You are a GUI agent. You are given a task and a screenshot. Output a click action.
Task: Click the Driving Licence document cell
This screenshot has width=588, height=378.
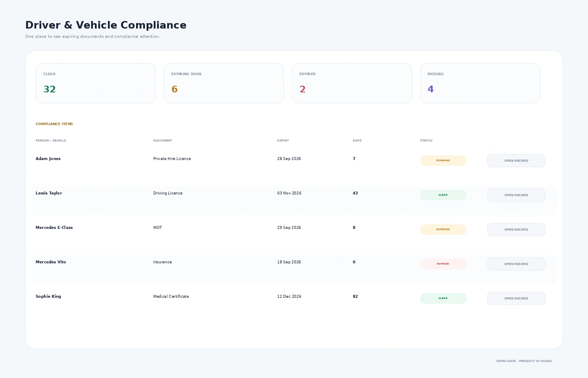(168, 193)
